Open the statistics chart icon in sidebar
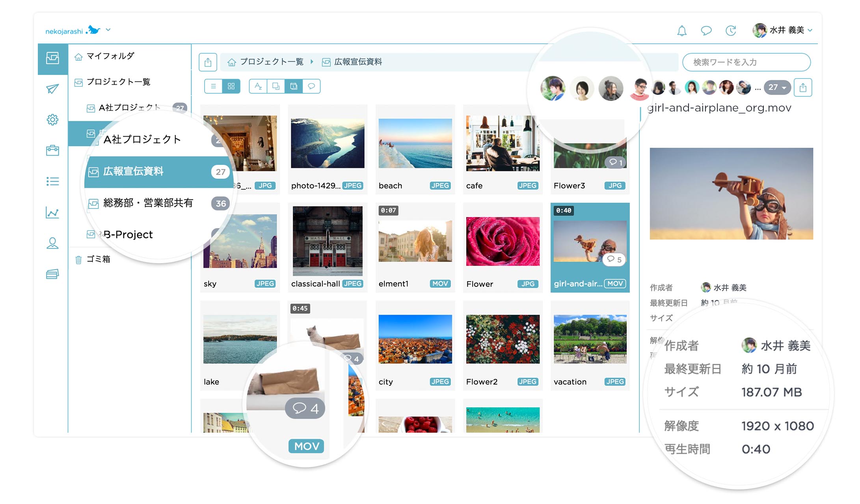This screenshot has width=860, height=504. point(52,212)
